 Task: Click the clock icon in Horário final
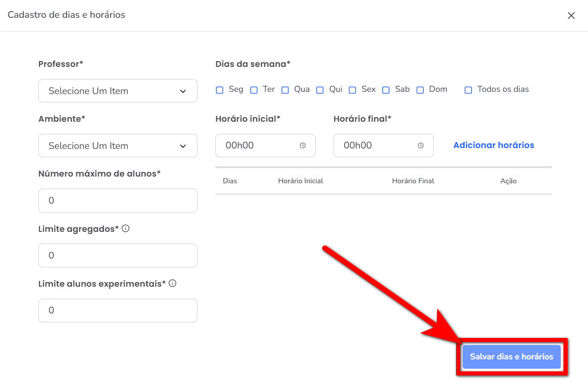[x=421, y=145]
